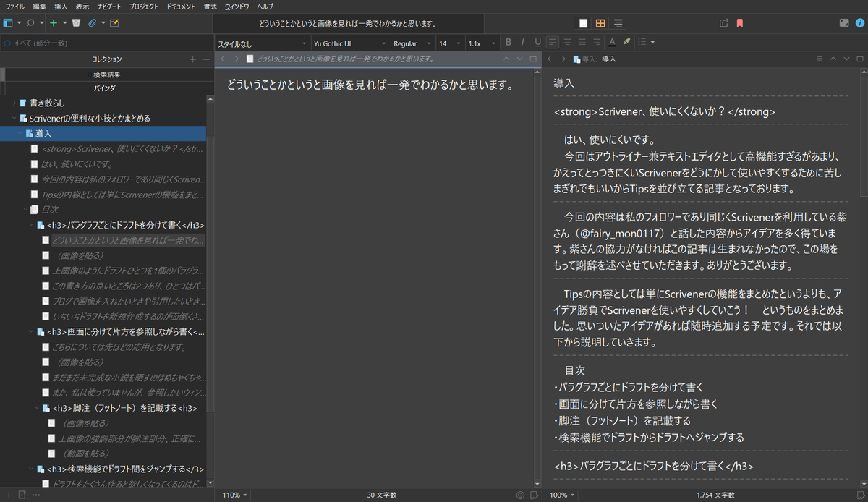Image resolution: width=868 pixels, height=502 pixels.
Task: Go back in right editor history
Action: coord(550,59)
